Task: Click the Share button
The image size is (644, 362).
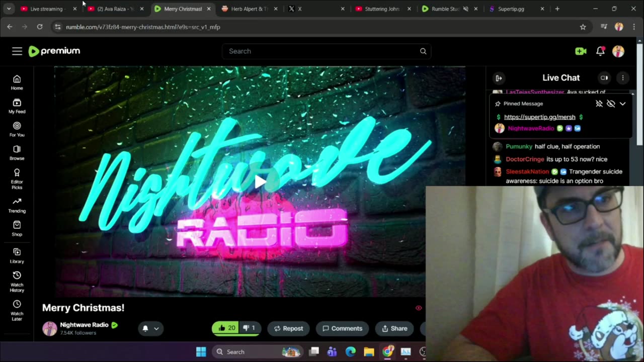Action: point(395,328)
